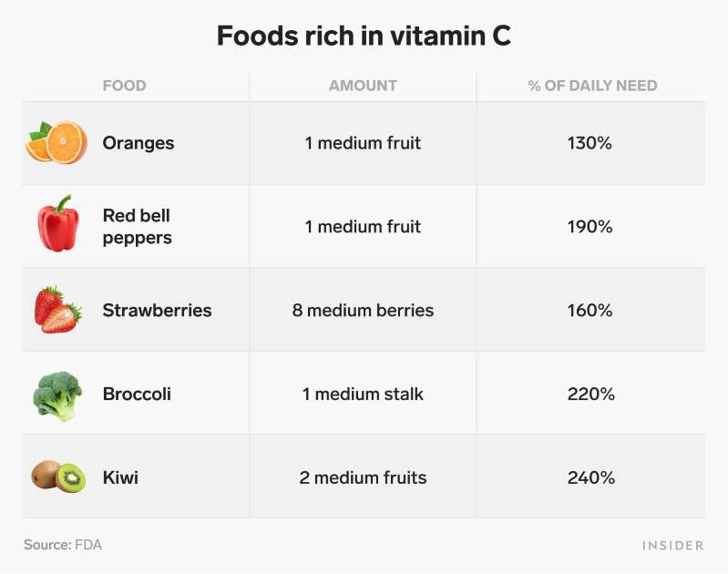Click the INSIDER logo text
Screen dimensions: 728x574
point(672,545)
